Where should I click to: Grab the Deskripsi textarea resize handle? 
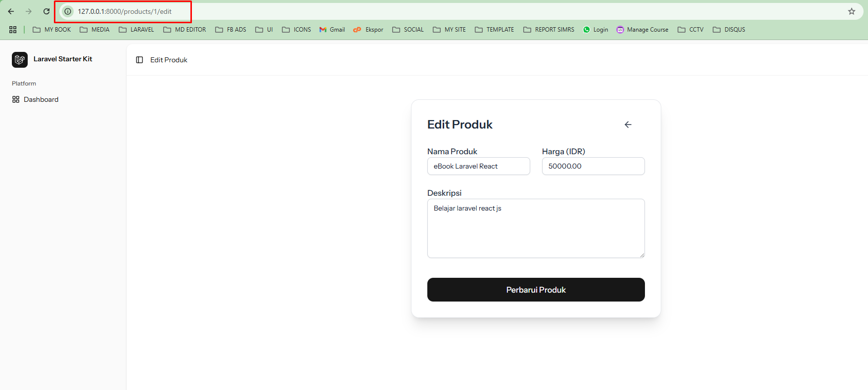point(642,255)
